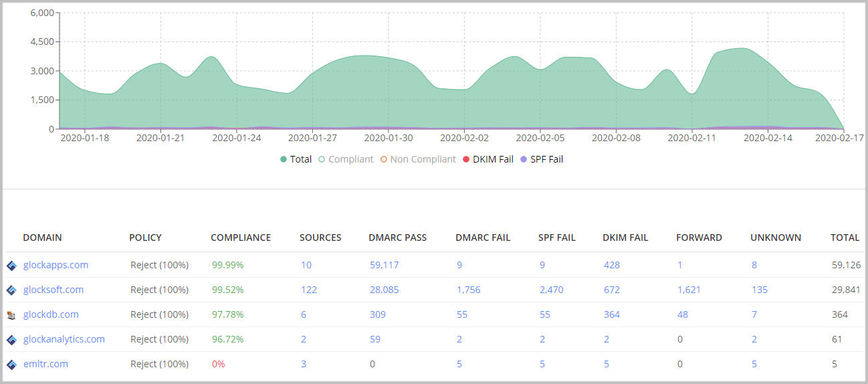Toggle the Compliant series in chart legend
The image size is (868, 384).
[x=345, y=159]
